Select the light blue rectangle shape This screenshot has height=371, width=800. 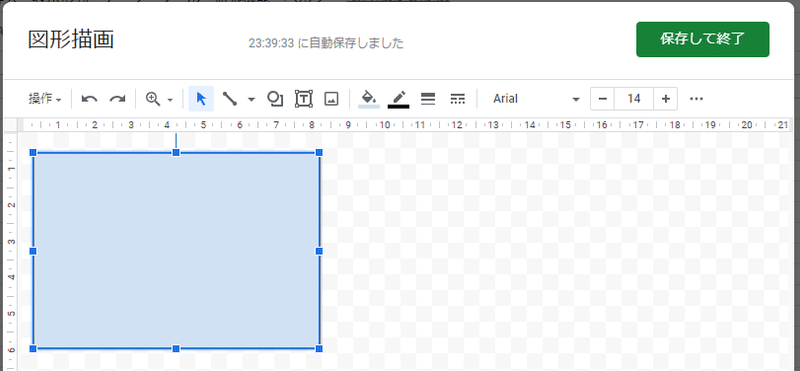click(x=176, y=250)
